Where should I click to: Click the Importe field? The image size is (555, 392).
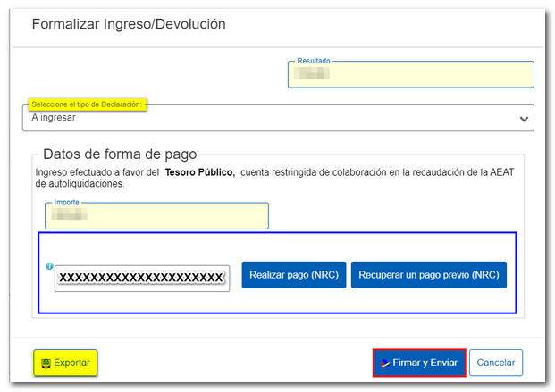point(156,216)
